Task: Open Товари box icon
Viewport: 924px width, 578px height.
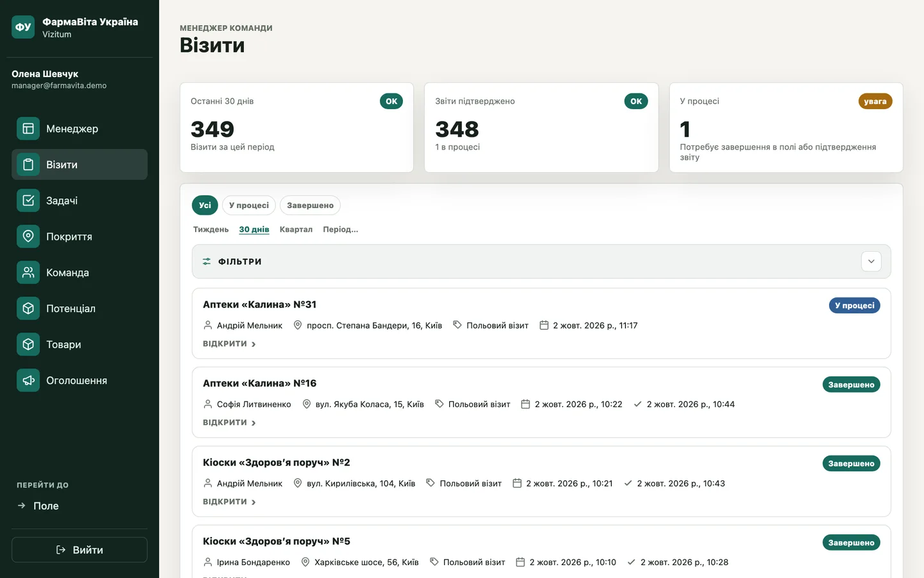Action: (x=28, y=344)
